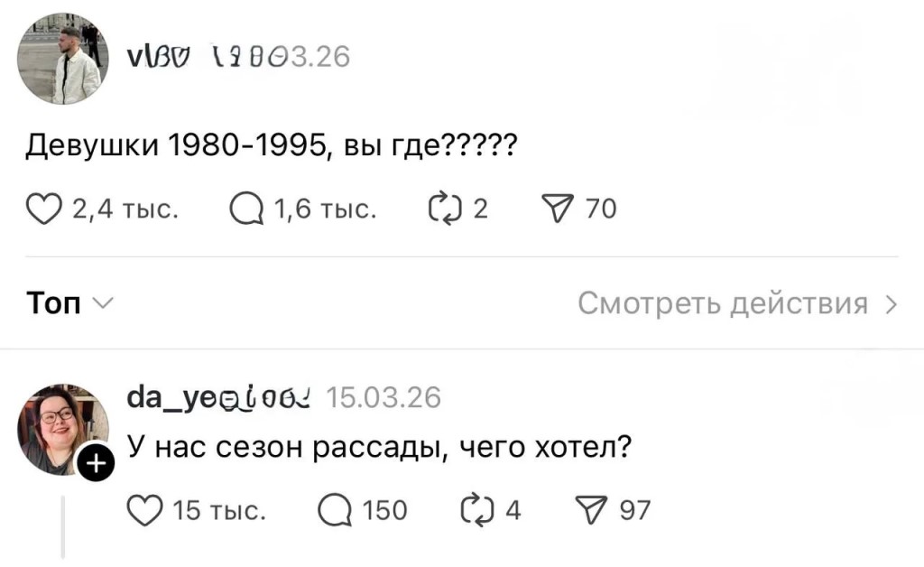924x567 pixels.
Task: Like the post about Девушки 1980-1995
Action: point(45,209)
